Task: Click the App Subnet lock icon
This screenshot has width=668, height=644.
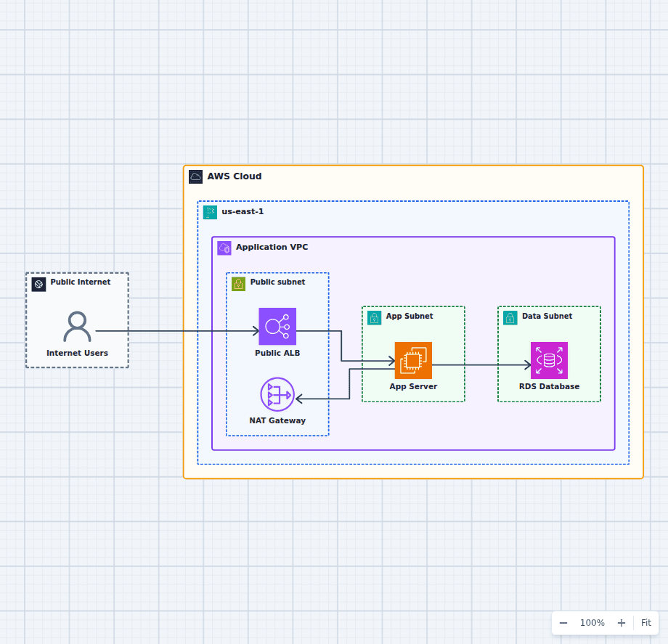Action: point(375,318)
